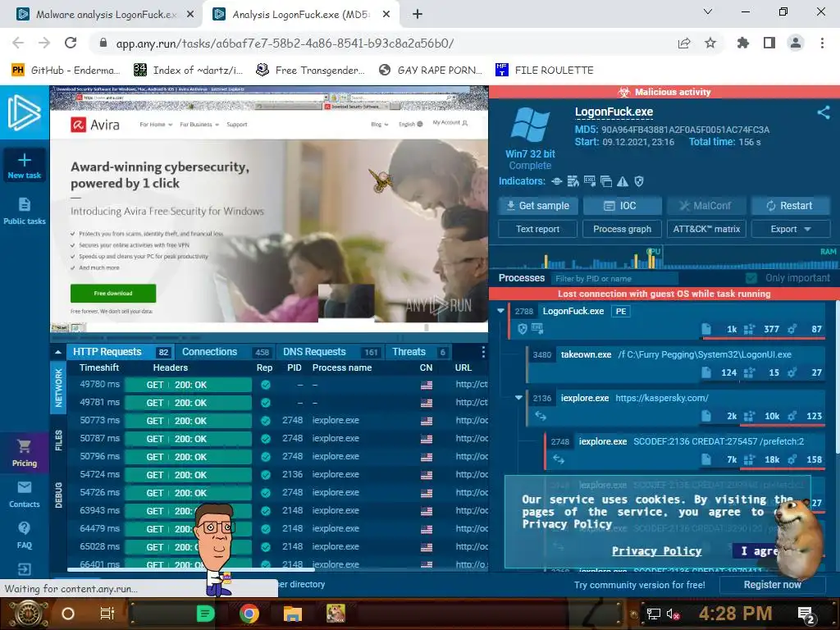
Task: Open the Pricing cart icon
Action: pos(24,445)
